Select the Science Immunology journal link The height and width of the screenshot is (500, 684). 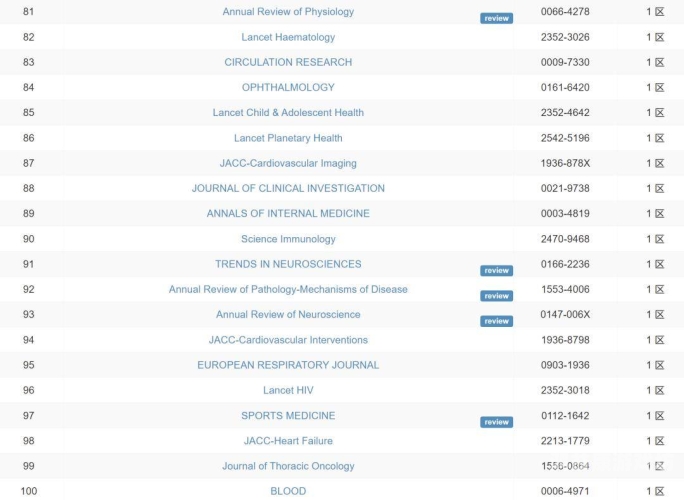click(x=288, y=239)
